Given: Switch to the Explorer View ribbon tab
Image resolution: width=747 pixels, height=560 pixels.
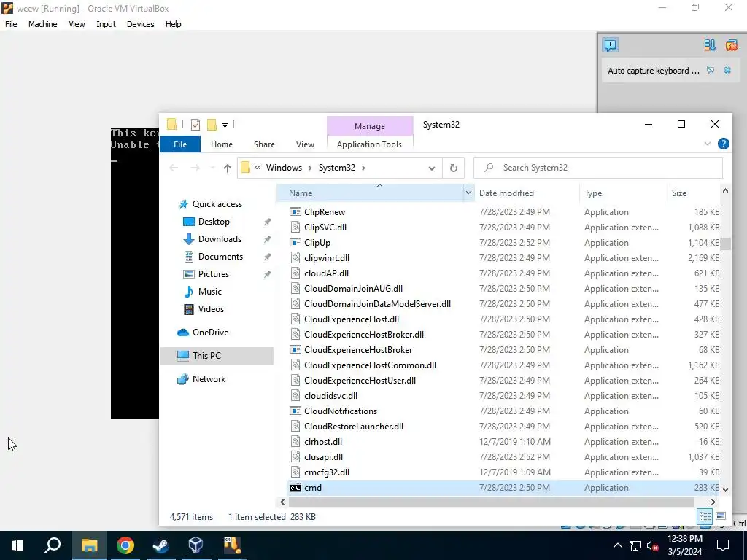Looking at the screenshot, I should [x=305, y=144].
